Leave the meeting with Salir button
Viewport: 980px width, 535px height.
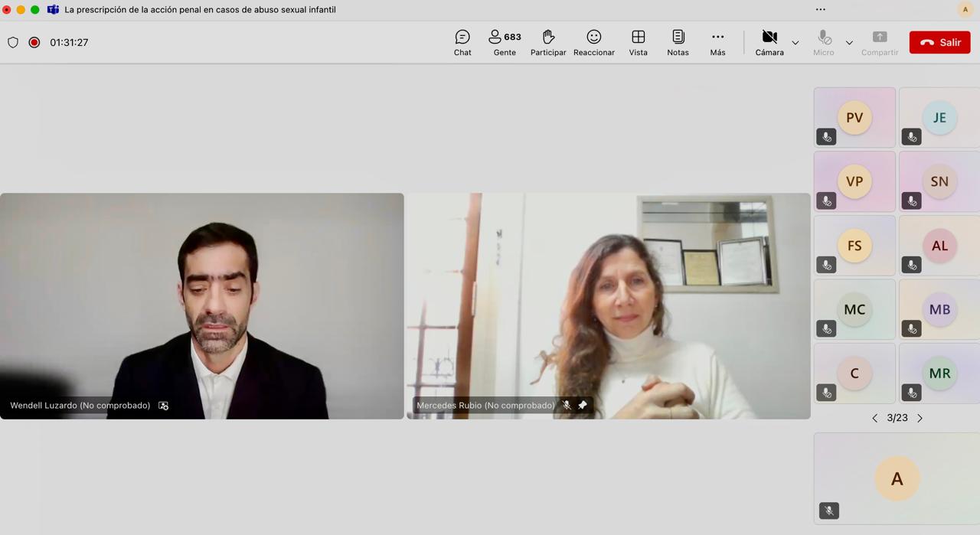tap(939, 43)
